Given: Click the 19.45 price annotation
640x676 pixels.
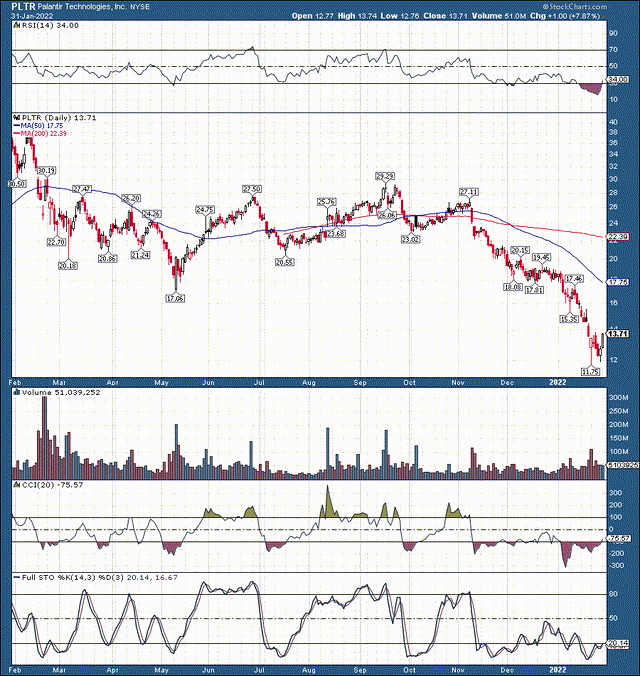Looking at the screenshot, I should coord(541,257).
